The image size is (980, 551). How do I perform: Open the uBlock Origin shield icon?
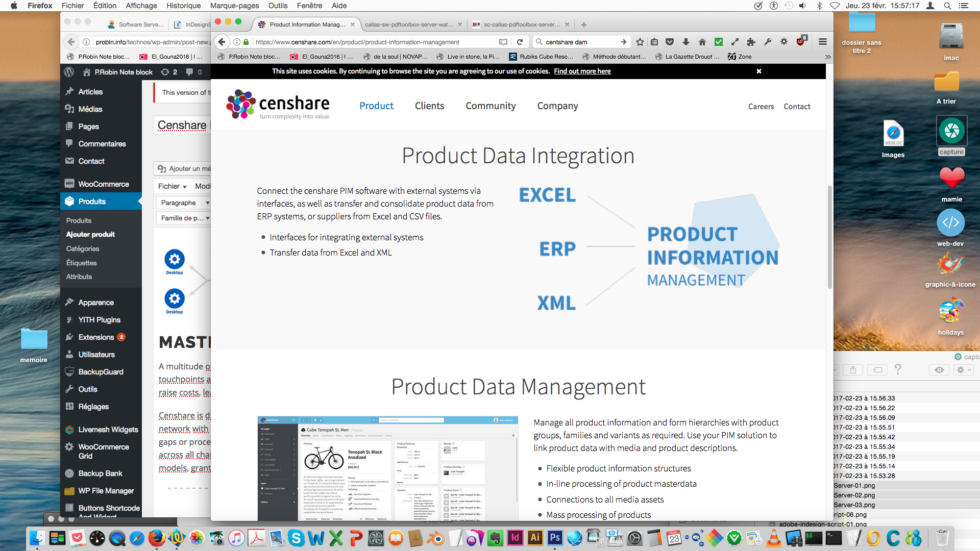point(800,42)
